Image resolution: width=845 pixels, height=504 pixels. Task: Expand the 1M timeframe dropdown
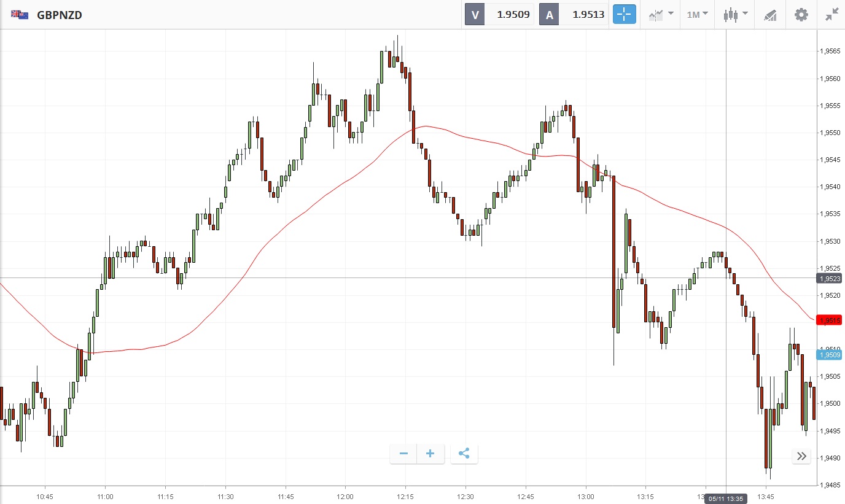tap(697, 15)
